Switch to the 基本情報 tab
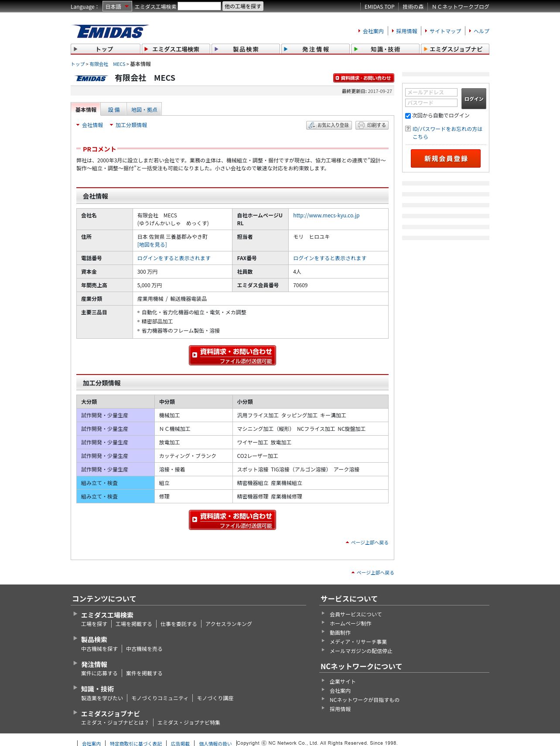The image size is (560, 746). pos(85,110)
